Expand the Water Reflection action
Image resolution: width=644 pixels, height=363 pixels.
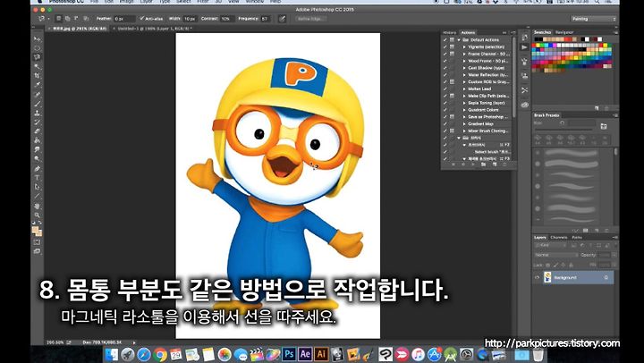coord(464,75)
